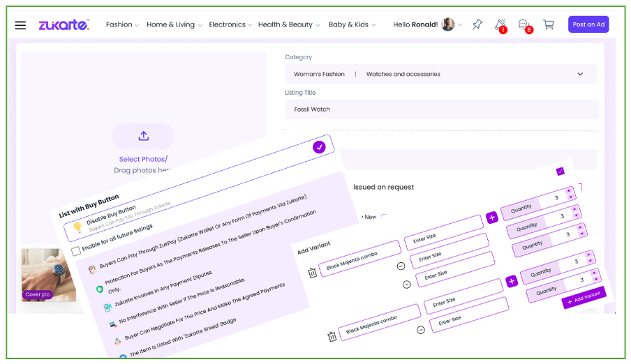The height and width of the screenshot is (364, 631).
Task: Expand the Electronics chevron arrow
Action: (x=250, y=25)
